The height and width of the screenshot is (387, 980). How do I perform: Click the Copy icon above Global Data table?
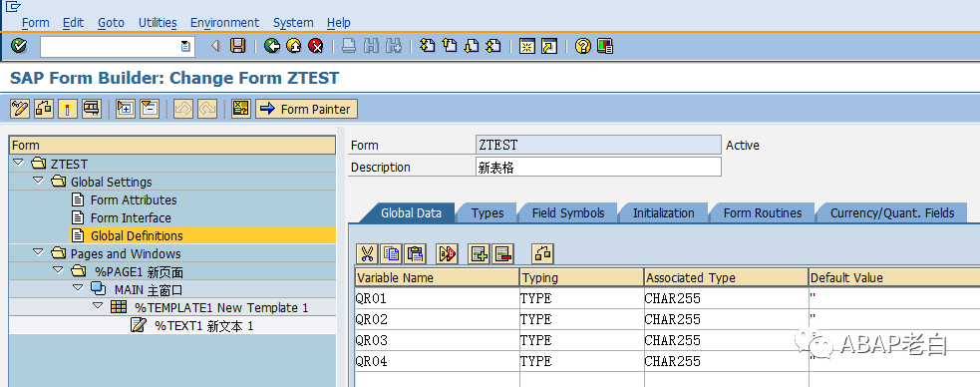[391, 253]
